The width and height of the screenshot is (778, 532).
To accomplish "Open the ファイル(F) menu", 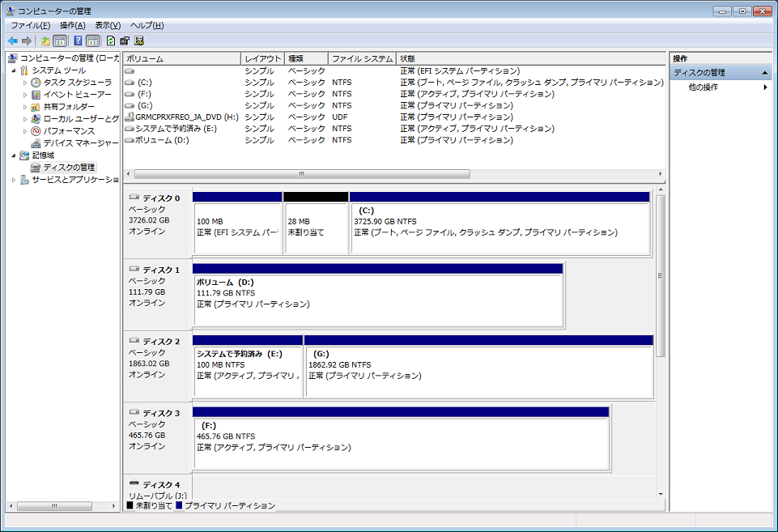I will [31, 25].
